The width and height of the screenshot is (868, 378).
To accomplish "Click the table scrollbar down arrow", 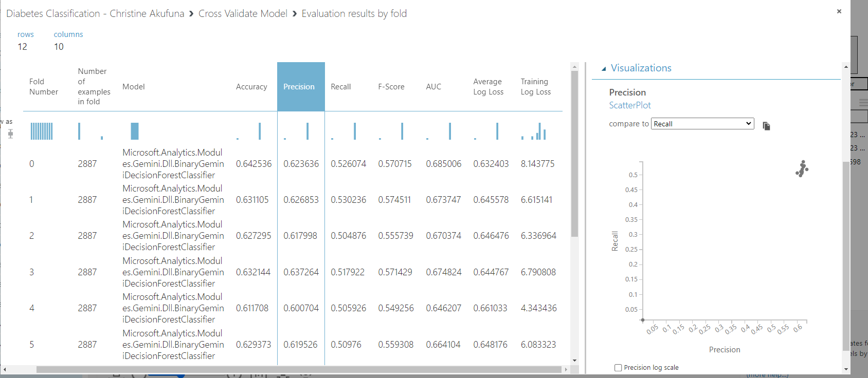I will point(575,361).
